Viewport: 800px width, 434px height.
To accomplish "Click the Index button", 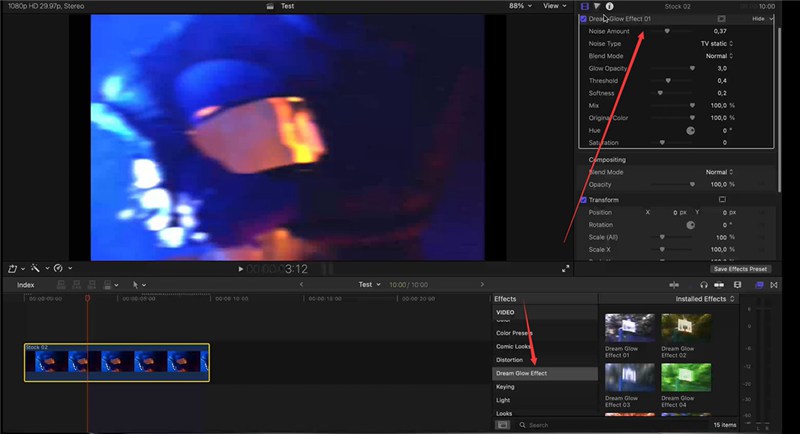I will (25, 284).
